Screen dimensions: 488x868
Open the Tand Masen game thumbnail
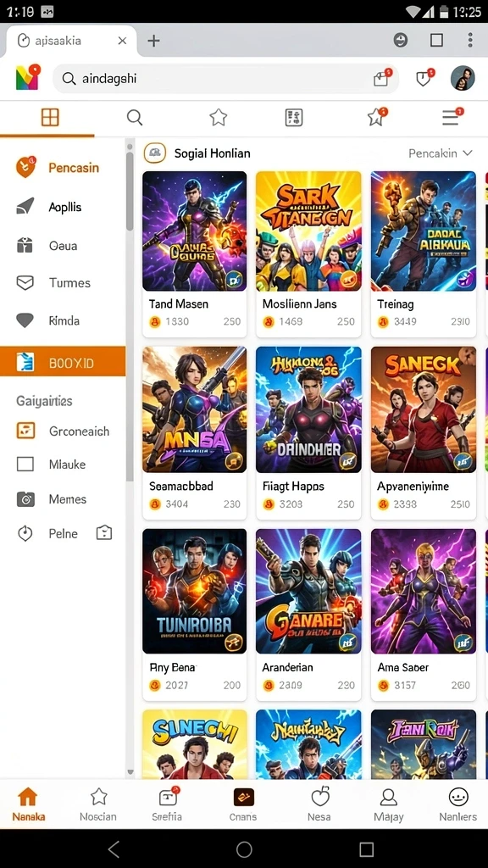point(194,231)
